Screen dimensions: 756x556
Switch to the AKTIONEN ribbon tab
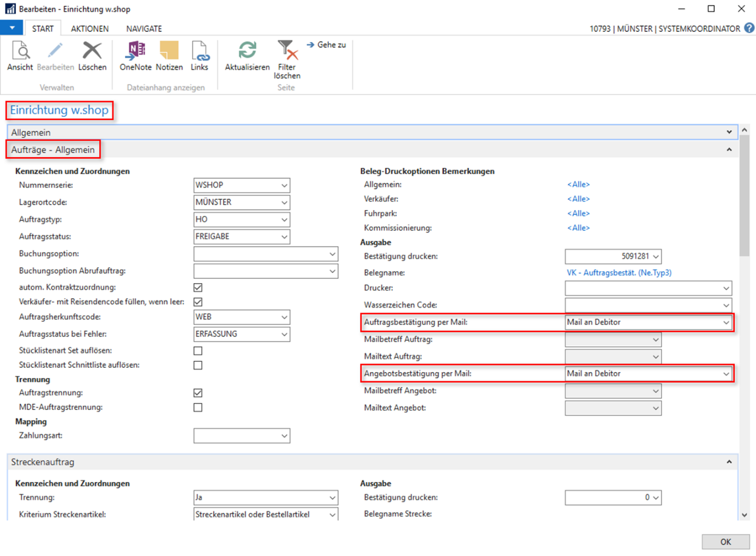(89, 28)
